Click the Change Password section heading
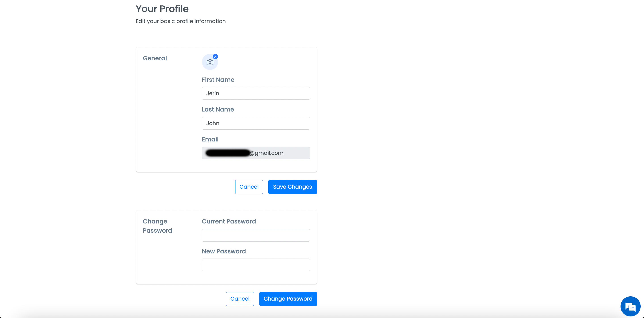The image size is (644, 318). [x=157, y=226]
